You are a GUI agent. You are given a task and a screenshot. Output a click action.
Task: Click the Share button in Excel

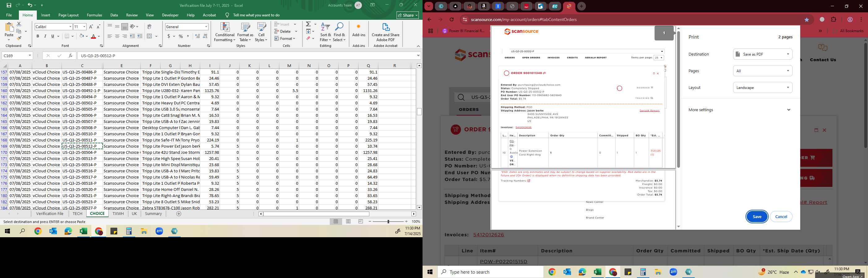[408, 15]
